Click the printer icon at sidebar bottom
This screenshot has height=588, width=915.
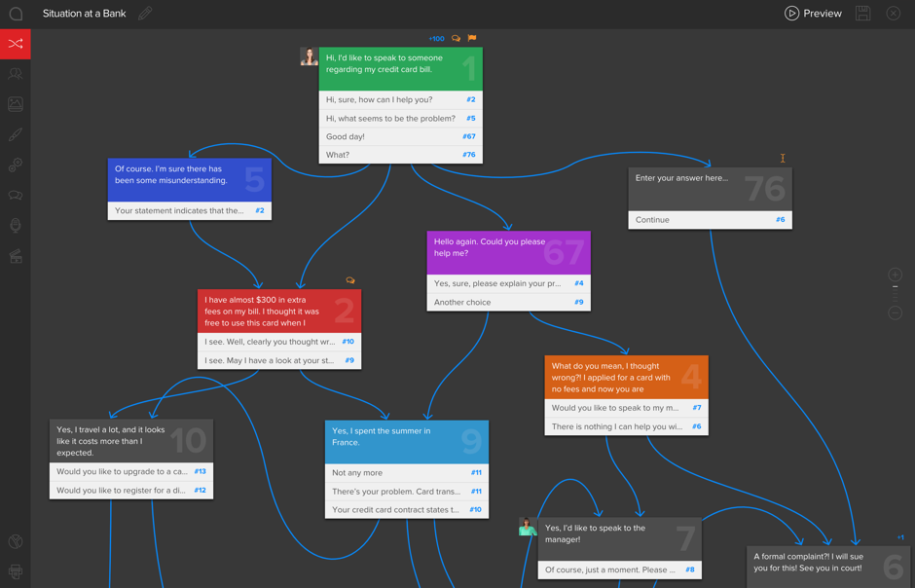[16, 571]
